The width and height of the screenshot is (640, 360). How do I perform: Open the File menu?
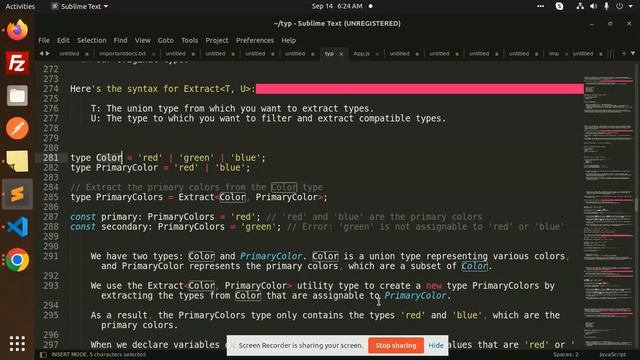pos(44,40)
